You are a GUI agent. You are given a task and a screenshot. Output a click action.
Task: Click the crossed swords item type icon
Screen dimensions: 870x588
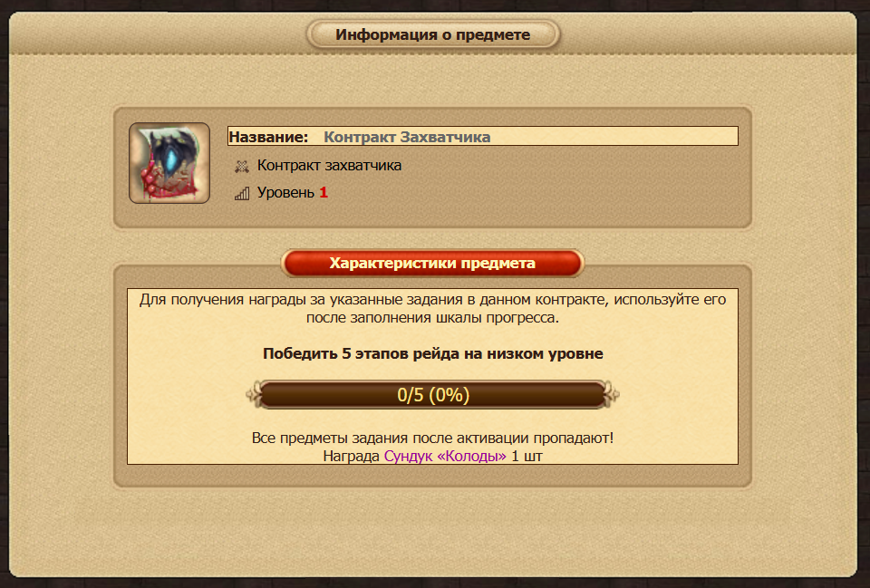click(x=241, y=166)
